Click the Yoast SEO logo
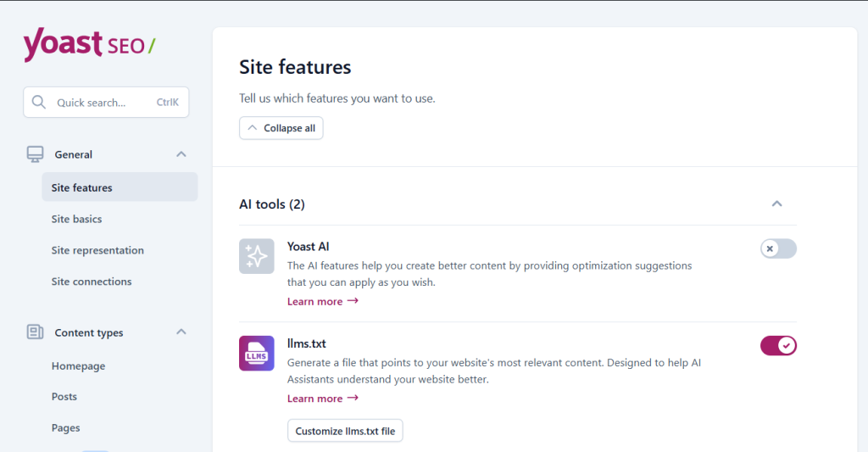The width and height of the screenshot is (868, 452). (89, 44)
